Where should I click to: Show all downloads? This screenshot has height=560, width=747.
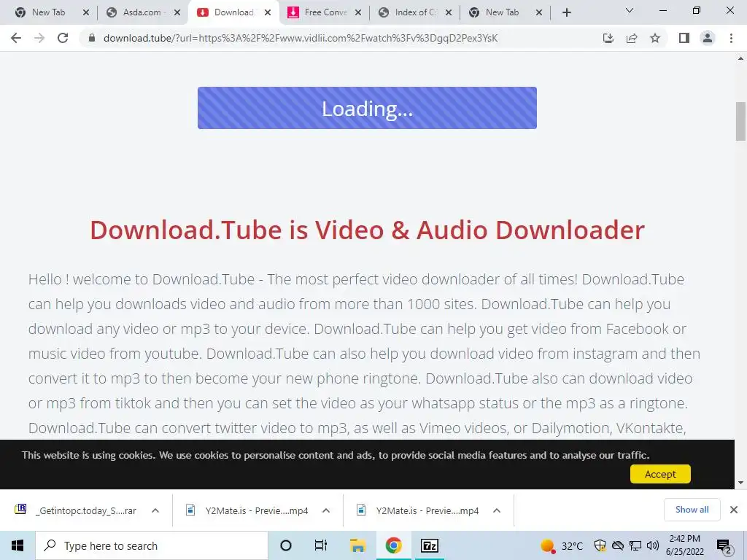click(692, 510)
